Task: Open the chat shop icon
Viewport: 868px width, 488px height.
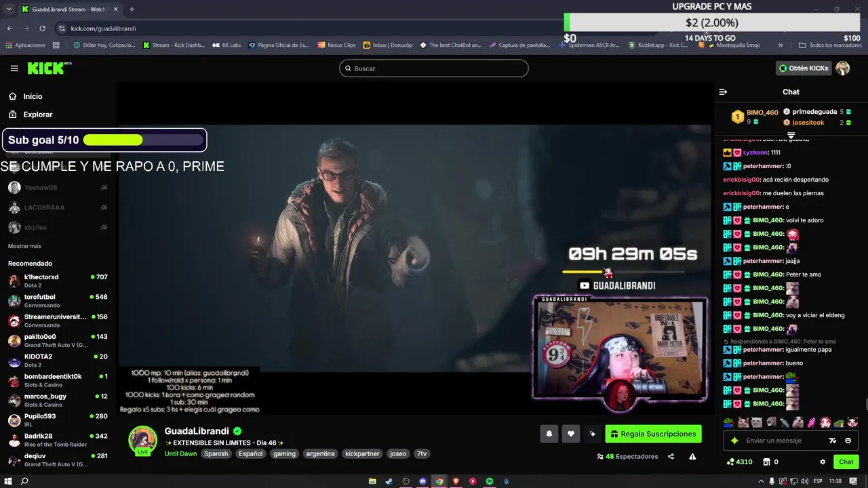Action: [767, 462]
